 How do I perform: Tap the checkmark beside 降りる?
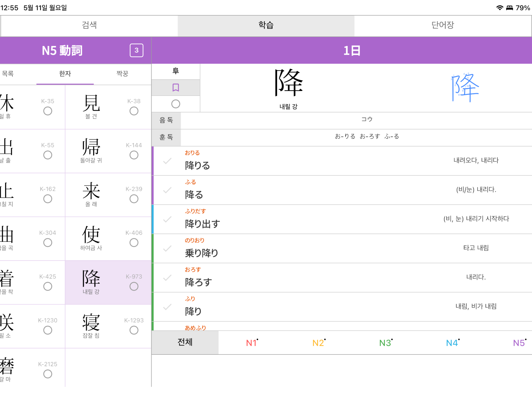click(x=167, y=161)
